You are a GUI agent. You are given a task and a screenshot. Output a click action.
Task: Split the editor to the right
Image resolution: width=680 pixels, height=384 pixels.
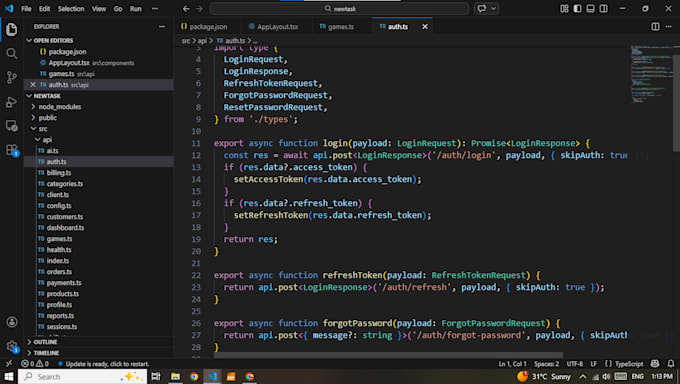(655, 26)
